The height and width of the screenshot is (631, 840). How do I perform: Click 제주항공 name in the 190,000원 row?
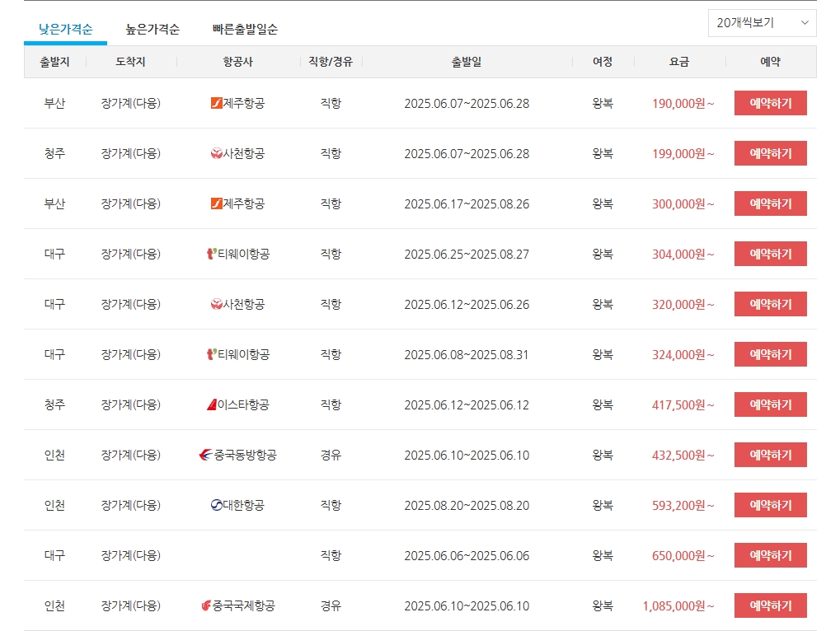pos(244,103)
